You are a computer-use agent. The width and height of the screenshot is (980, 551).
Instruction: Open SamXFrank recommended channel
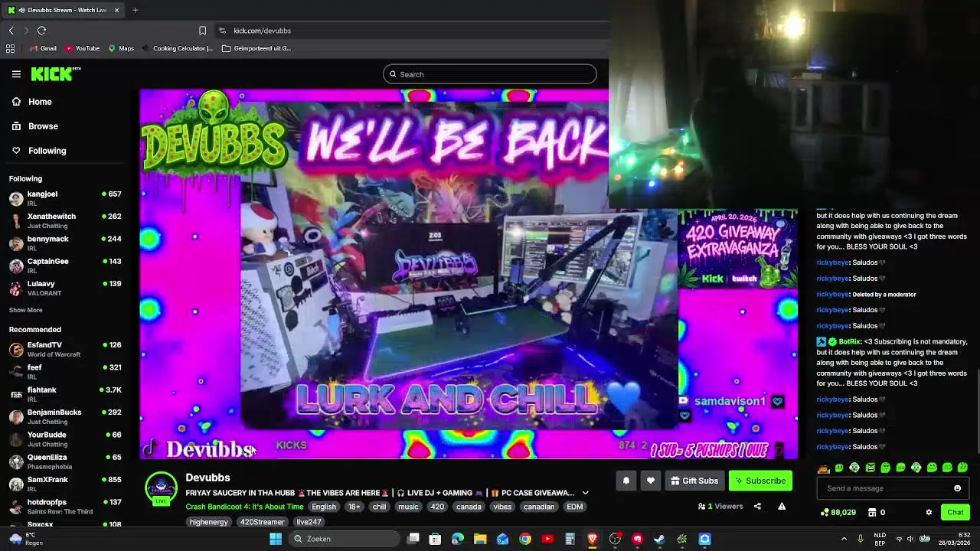click(x=65, y=484)
